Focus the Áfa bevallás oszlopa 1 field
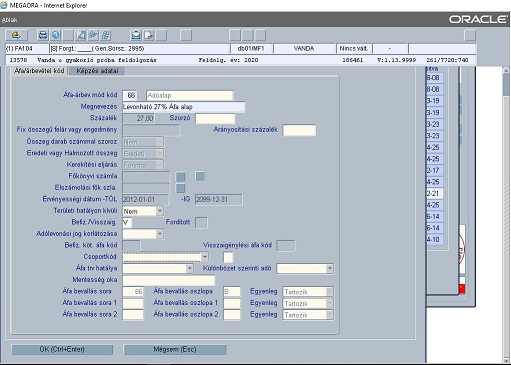This screenshot has height=365, width=511. tap(232, 303)
